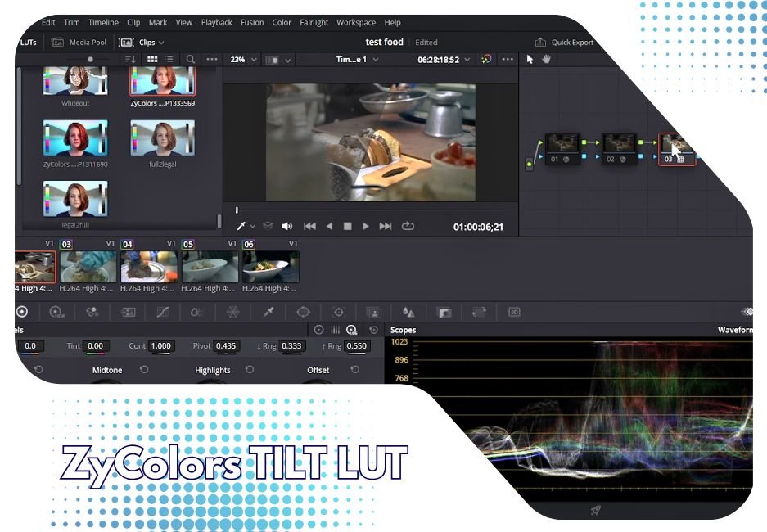
Task: Toggle bypass color grades icon
Action: (x=486, y=60)
